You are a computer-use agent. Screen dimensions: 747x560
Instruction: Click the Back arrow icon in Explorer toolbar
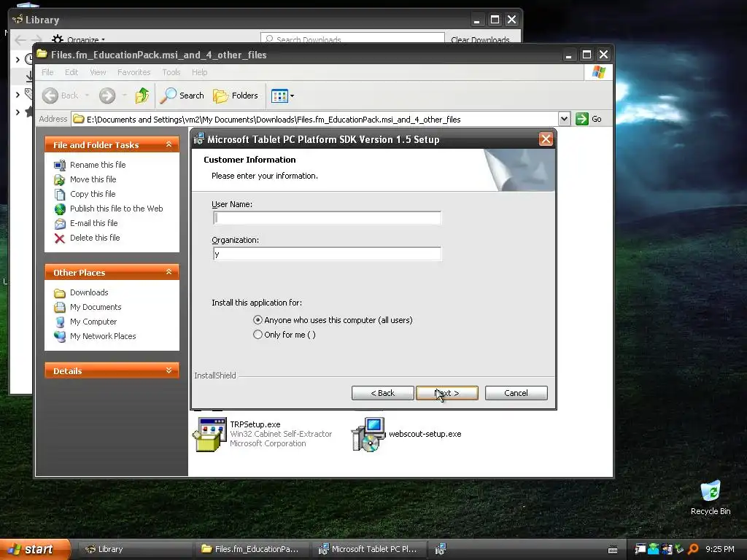50,96
